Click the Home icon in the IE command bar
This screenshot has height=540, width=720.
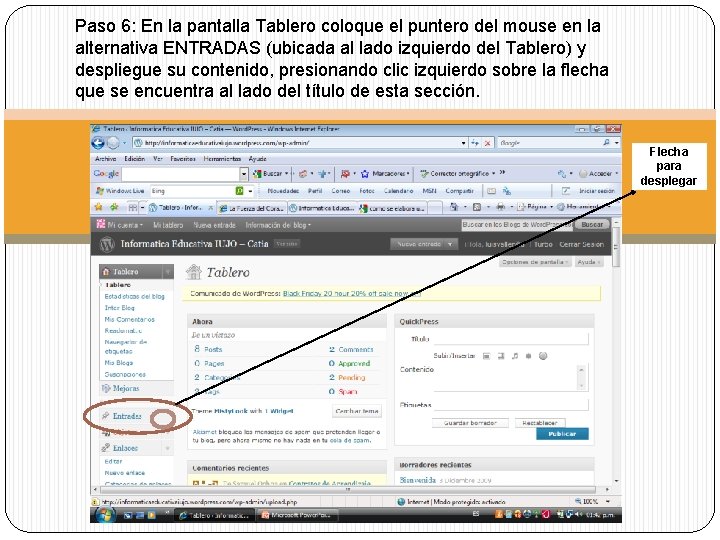pos(454,207)
